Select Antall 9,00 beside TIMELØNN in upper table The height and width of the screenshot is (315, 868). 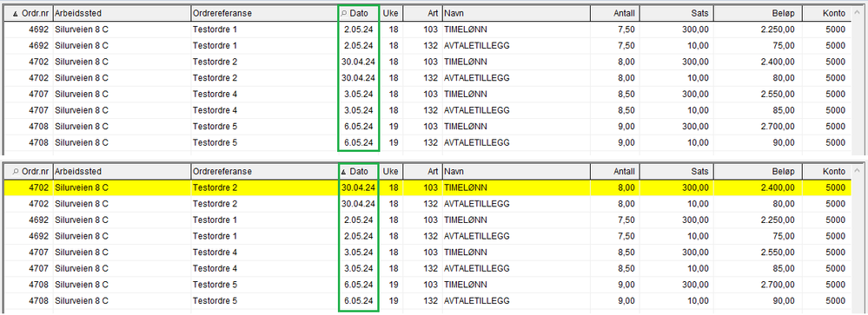click(626, 126)
